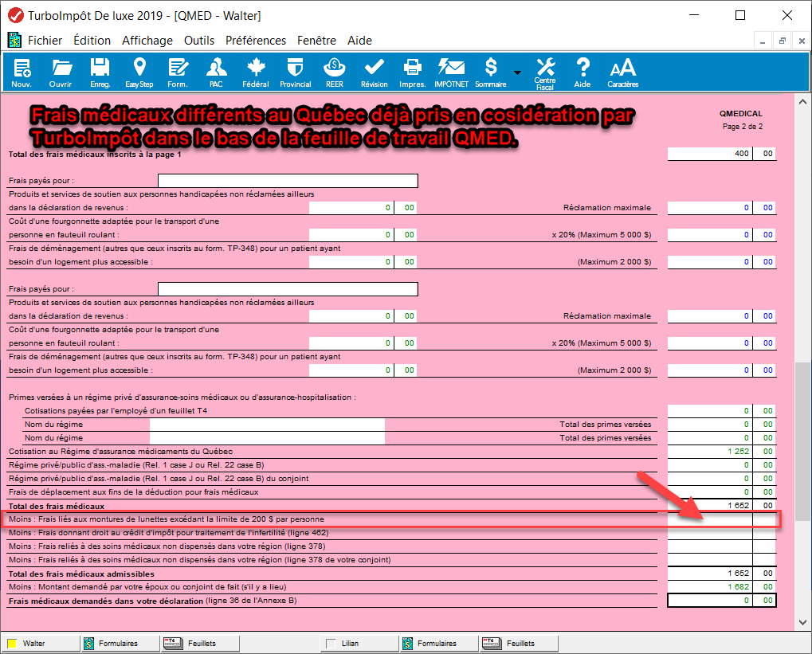This screenshot has height=654, width=812.
Task: Open the Centre Fiscal tools icon
Action: [x=545, y=72]
